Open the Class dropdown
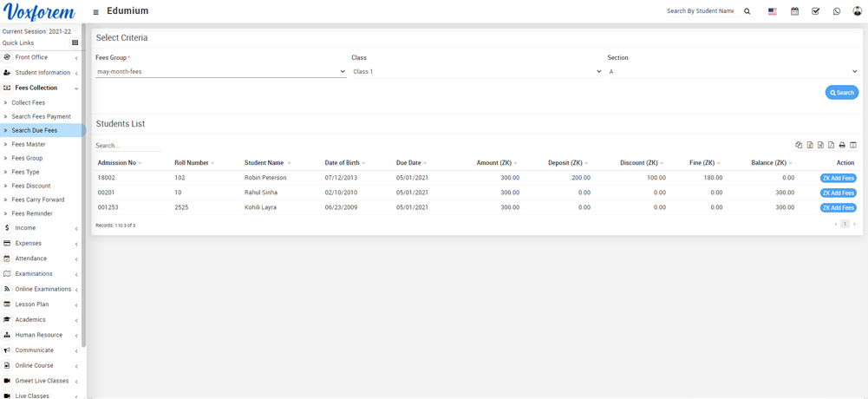The image size is (868, 399). pos(476,72)
